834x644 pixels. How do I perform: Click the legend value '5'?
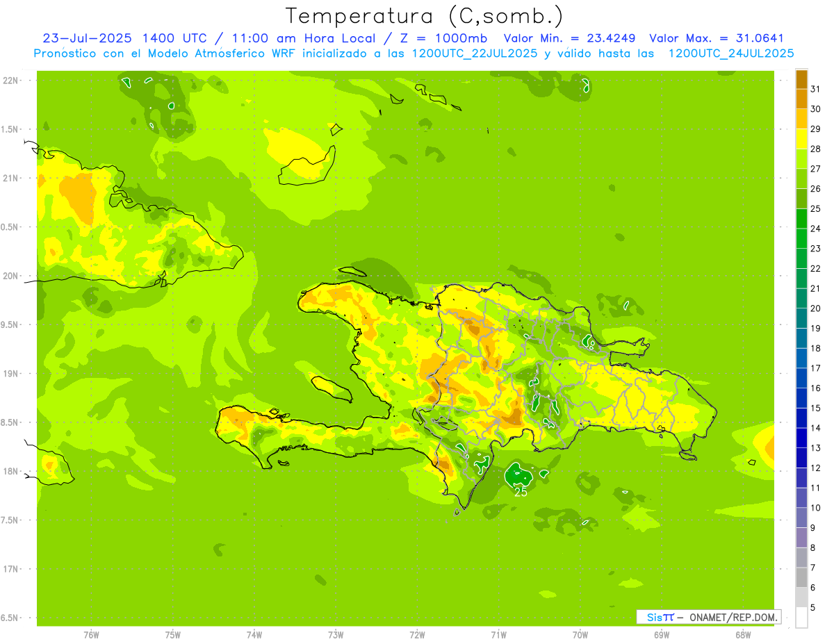click(813, 608)
